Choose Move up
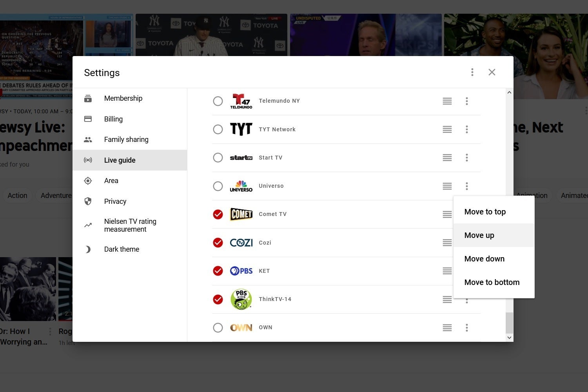 tap(494, 235)
